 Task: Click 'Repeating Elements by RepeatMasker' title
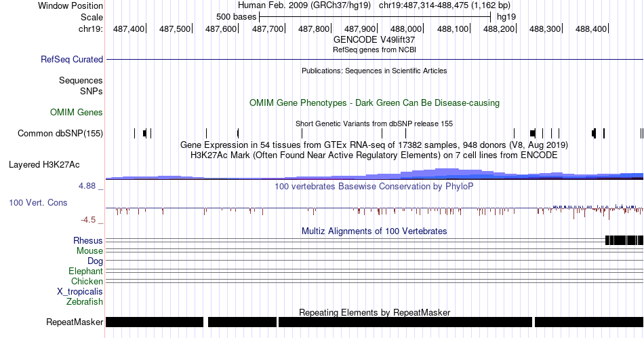[374, 312]
